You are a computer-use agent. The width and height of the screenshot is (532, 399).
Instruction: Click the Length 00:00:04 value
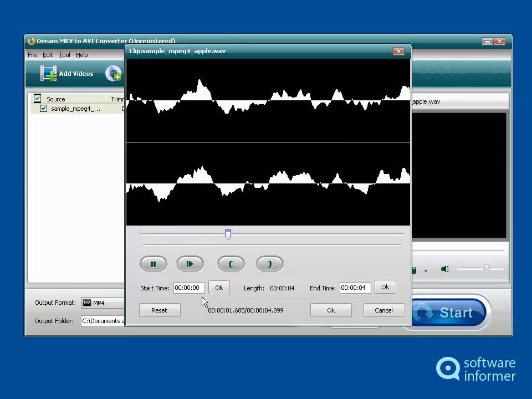coord(282,288)
